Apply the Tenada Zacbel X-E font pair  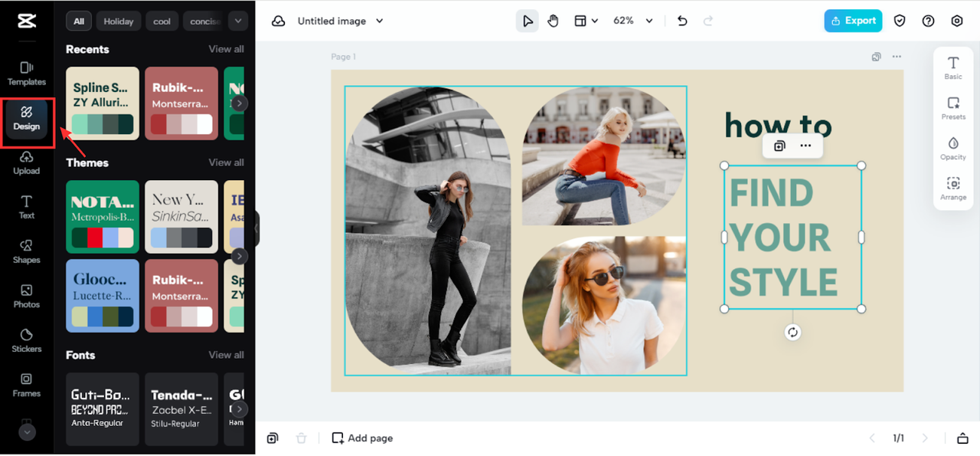pos(181,409)
